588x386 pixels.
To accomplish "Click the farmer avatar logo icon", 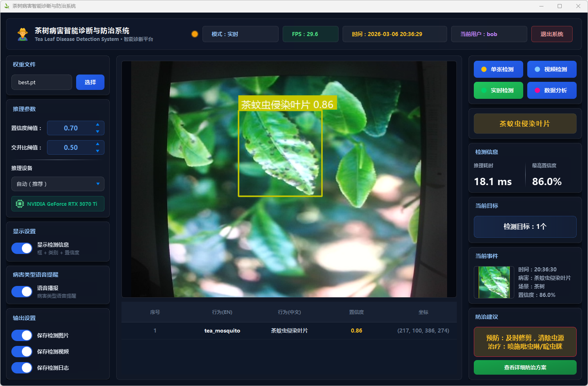I will pos(23,34).
